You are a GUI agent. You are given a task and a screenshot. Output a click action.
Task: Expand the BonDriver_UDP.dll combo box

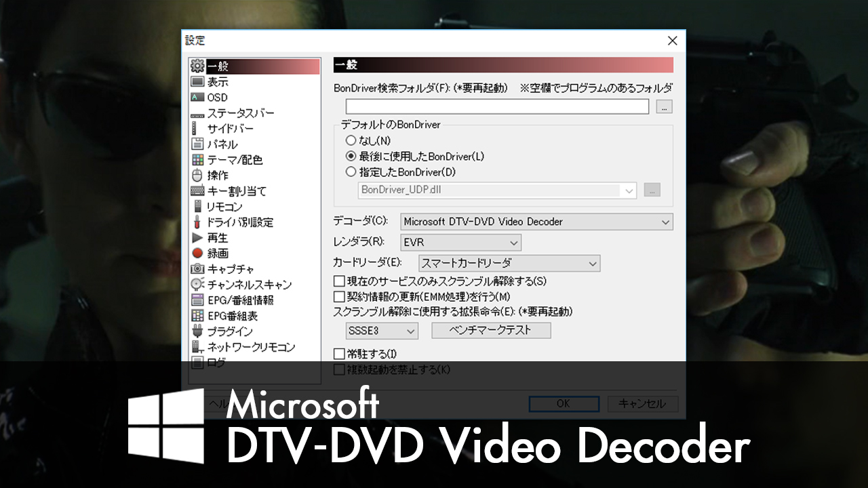497,190
